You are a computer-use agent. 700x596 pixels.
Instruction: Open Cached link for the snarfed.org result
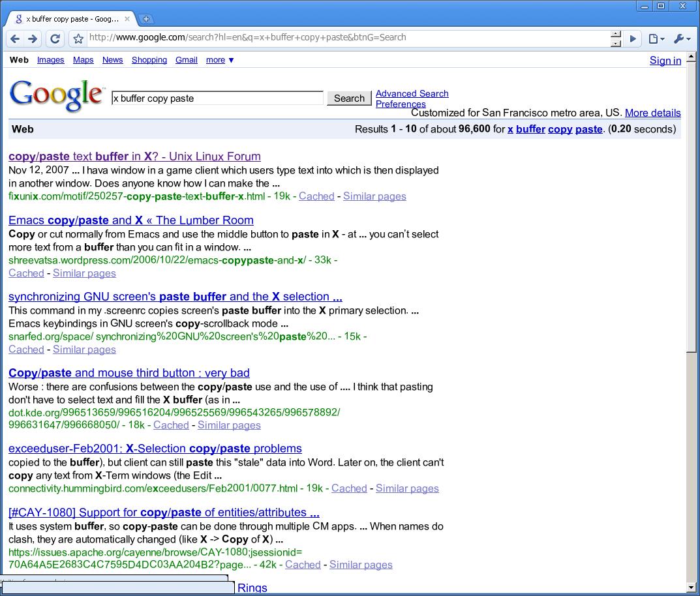tap(26, 350)
